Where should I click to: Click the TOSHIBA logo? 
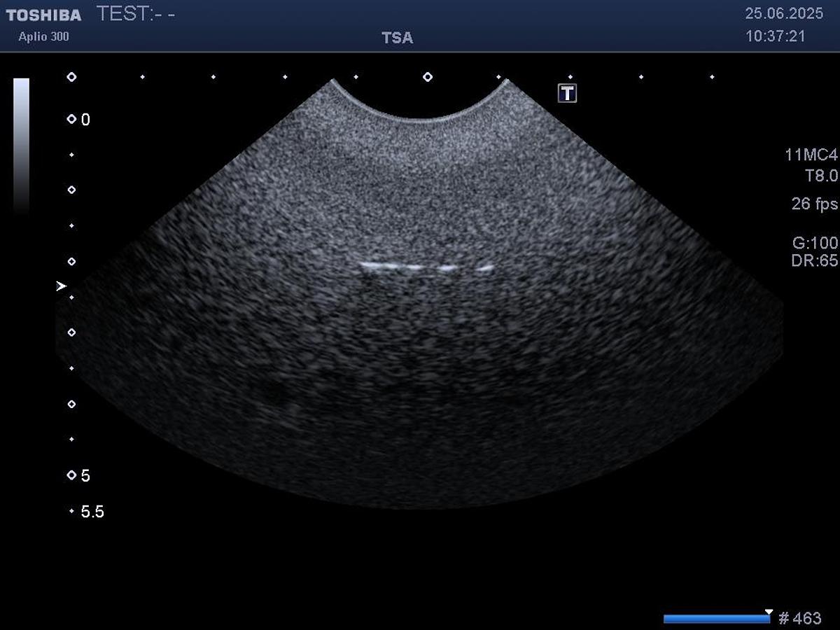click(x=43, y=15)
